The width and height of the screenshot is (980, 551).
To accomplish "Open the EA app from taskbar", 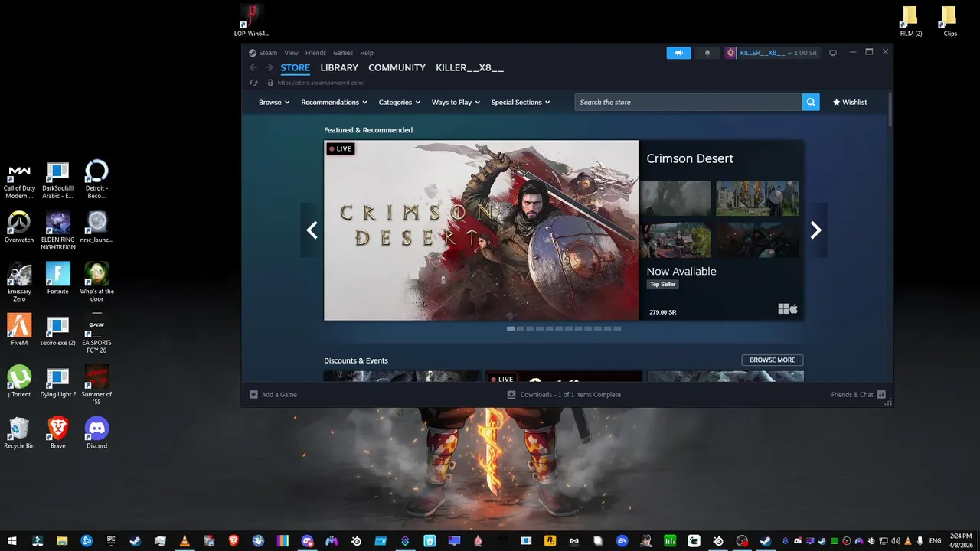I will tap(622, 541).
